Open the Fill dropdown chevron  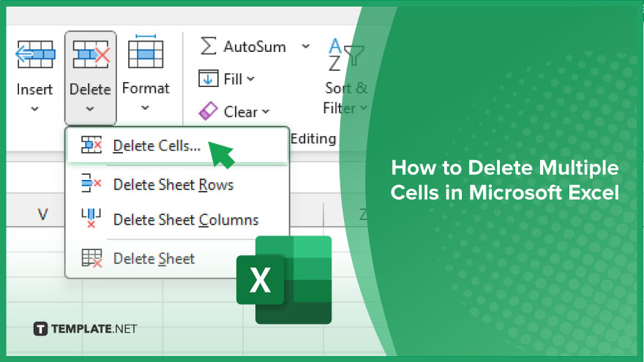[251, 79]
